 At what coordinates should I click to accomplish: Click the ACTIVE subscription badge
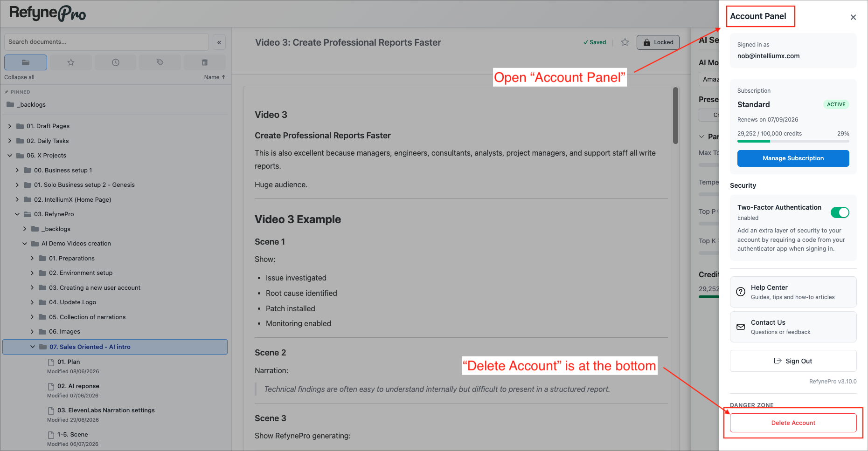pyautogui.click(x=836, y=105)
